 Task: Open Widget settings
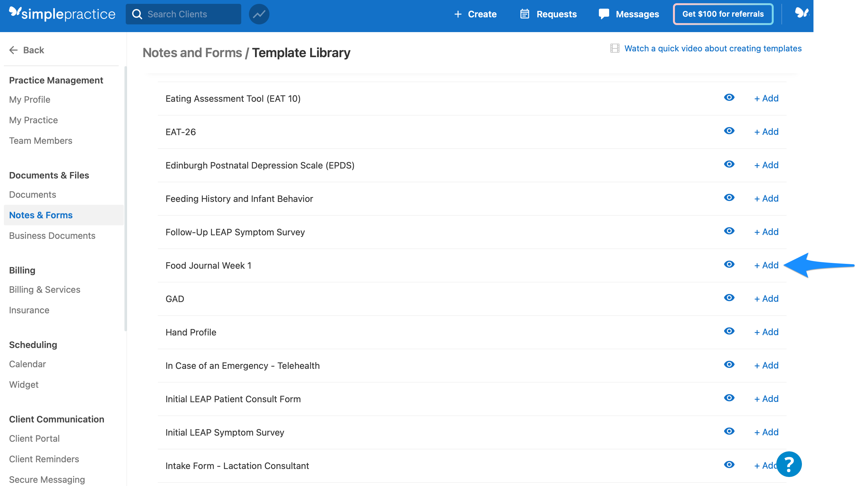click(x=24, y=385)
